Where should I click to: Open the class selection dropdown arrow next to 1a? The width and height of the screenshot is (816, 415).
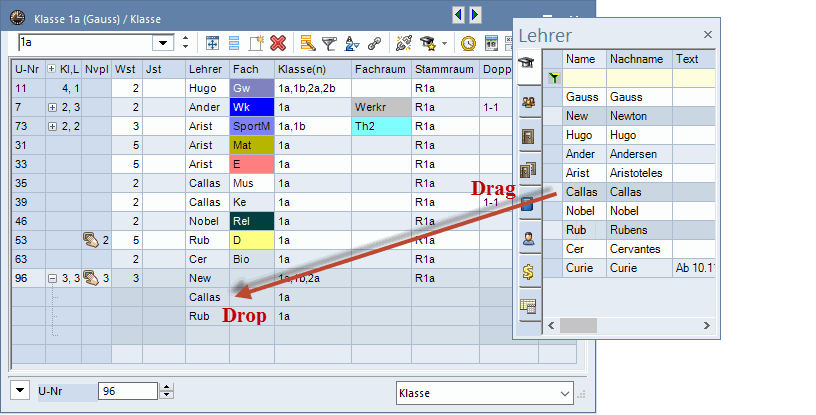(163, 43)
